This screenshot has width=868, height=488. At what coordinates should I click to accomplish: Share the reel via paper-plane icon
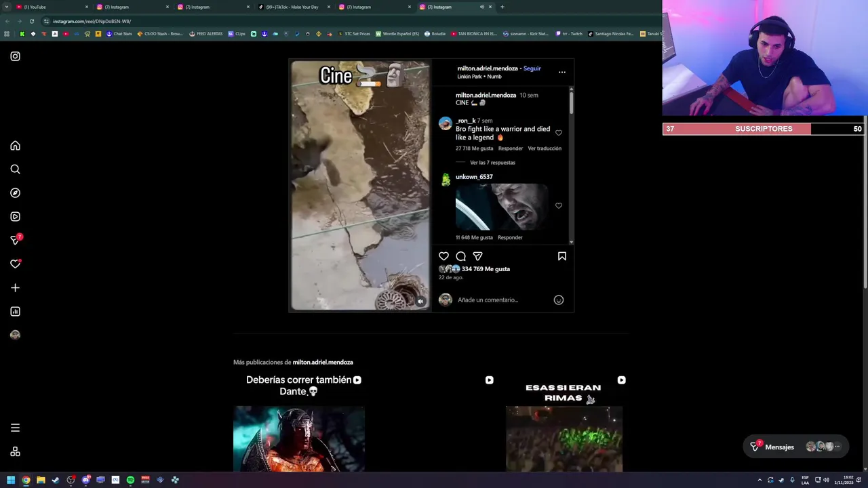(477, 256)
